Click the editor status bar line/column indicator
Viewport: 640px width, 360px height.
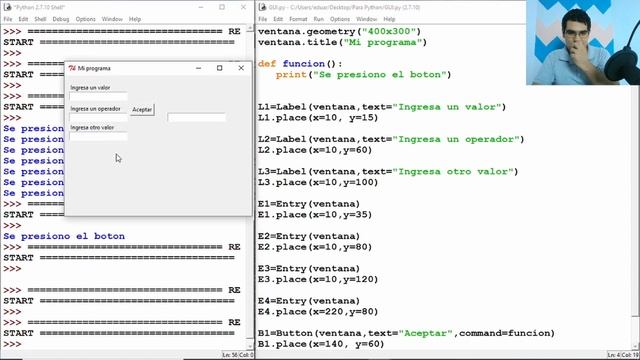pyautogui.click(x=623, y=355)
